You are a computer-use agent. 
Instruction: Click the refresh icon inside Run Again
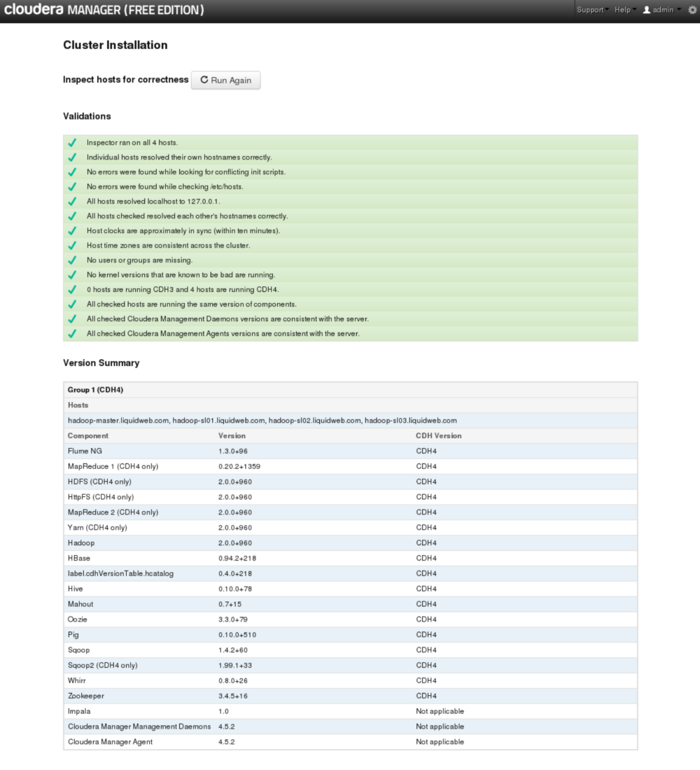[204, 80]
